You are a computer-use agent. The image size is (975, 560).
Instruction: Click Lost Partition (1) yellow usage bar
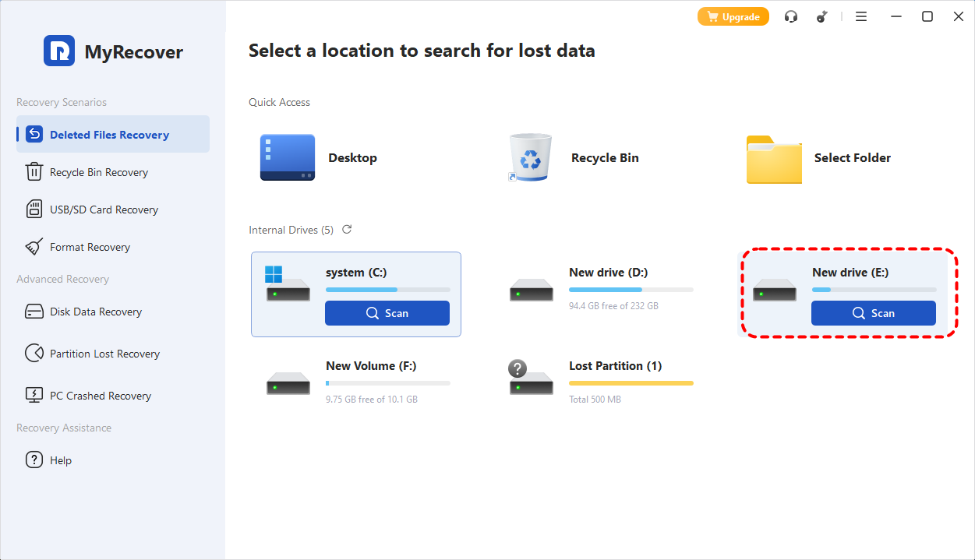[631, 383]
